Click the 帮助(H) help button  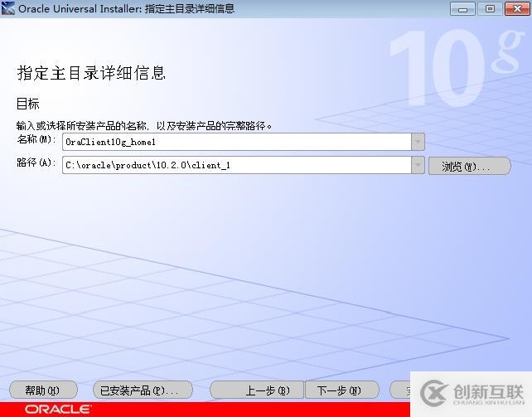click(x=43, y=390)
